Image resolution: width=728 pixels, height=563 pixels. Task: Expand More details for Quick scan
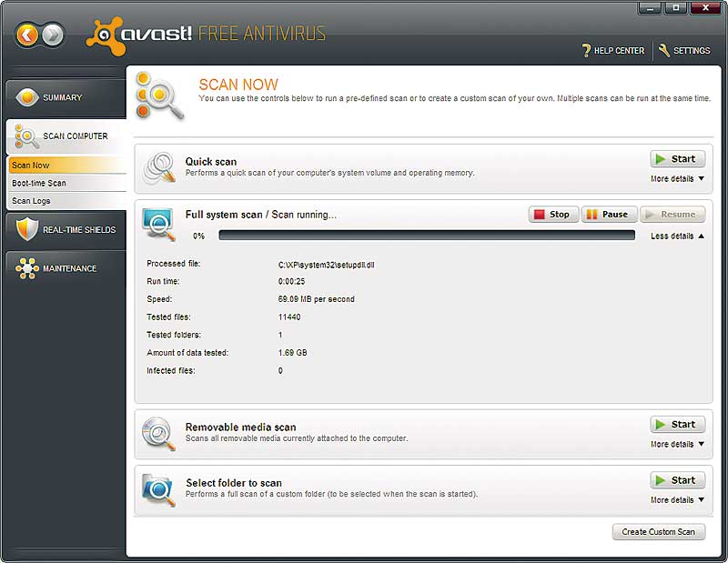[x=677, y=178]
